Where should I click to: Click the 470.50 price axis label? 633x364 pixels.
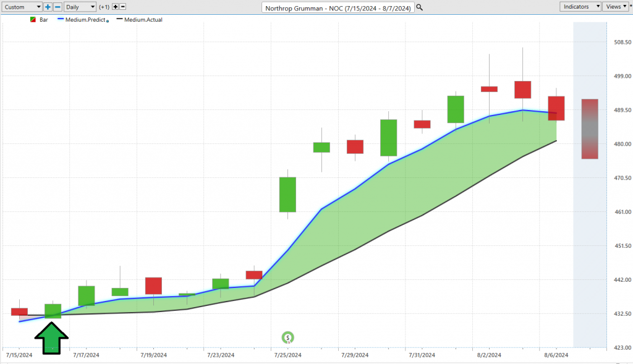[622, 177]
